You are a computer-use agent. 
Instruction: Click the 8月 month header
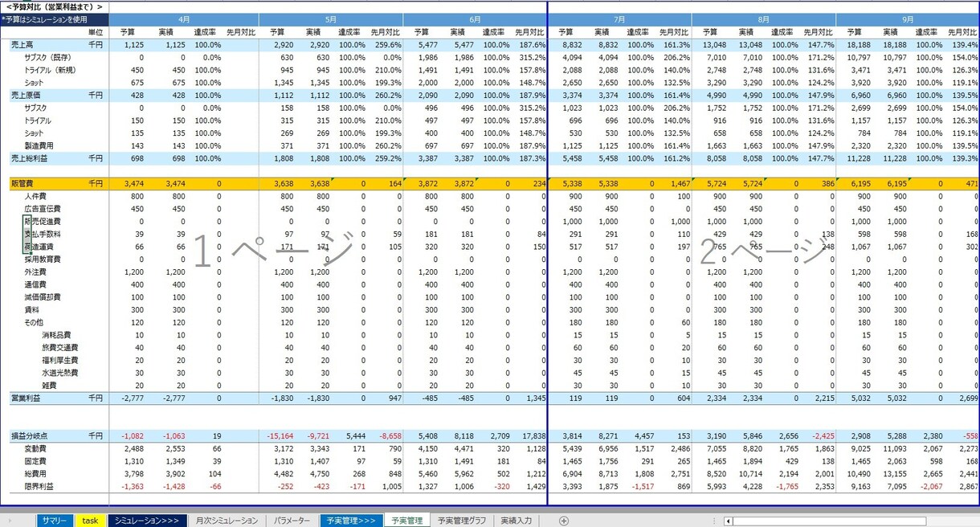(763, 18)
